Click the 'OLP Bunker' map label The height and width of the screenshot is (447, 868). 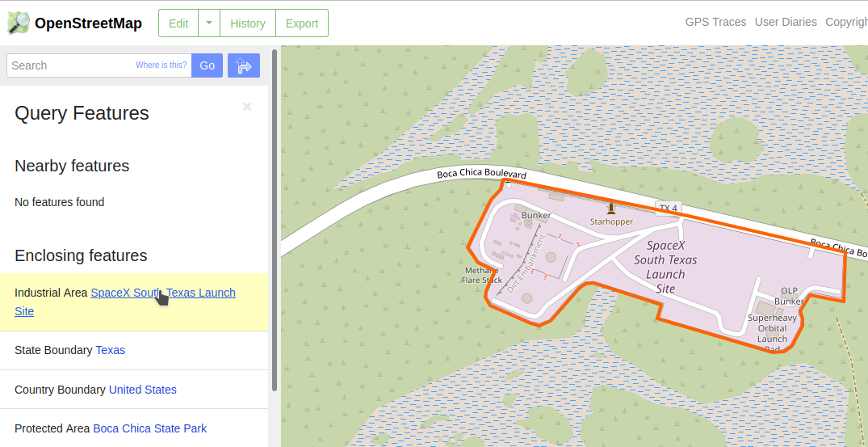point(789,296)
